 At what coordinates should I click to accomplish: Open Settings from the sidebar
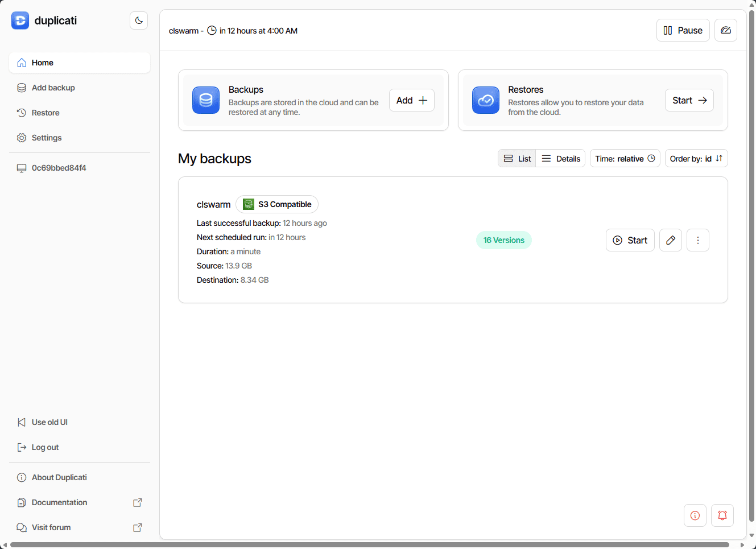80,138
